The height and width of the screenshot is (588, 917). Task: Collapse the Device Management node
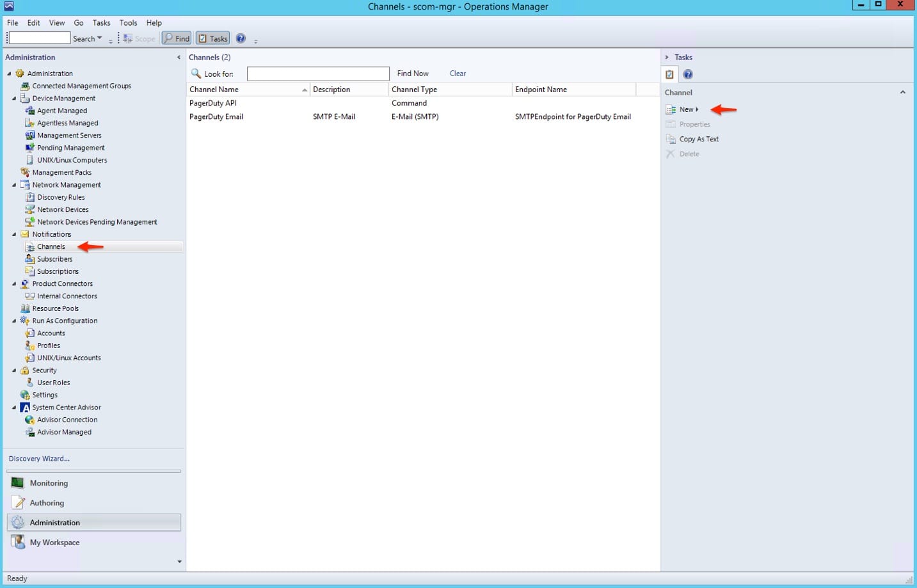[x=14, y=99]
